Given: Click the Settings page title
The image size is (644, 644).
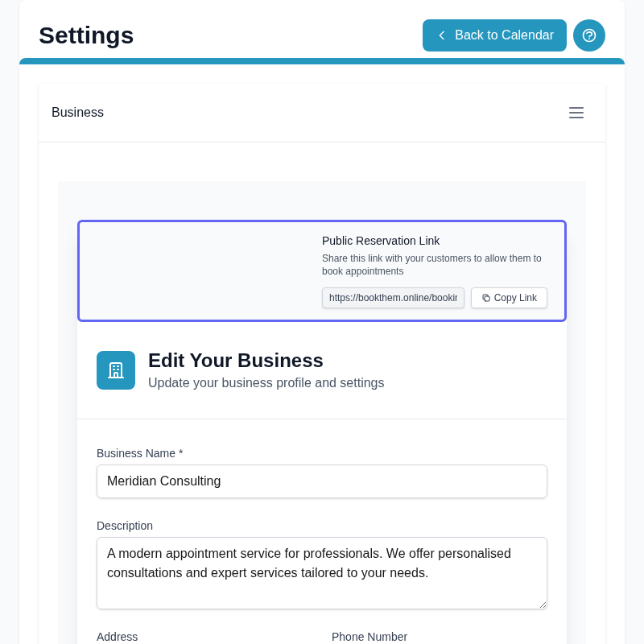Looking at the screenshot, I should [x=86, y=35].
